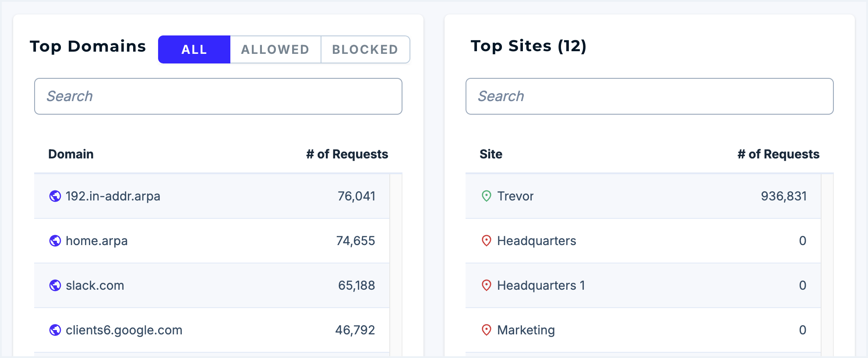The height and width of the screenshot is (358, 868).
Task: Click the red pin next to Headquarters 1
Action: pyautogui.click(x=486, y=285)
